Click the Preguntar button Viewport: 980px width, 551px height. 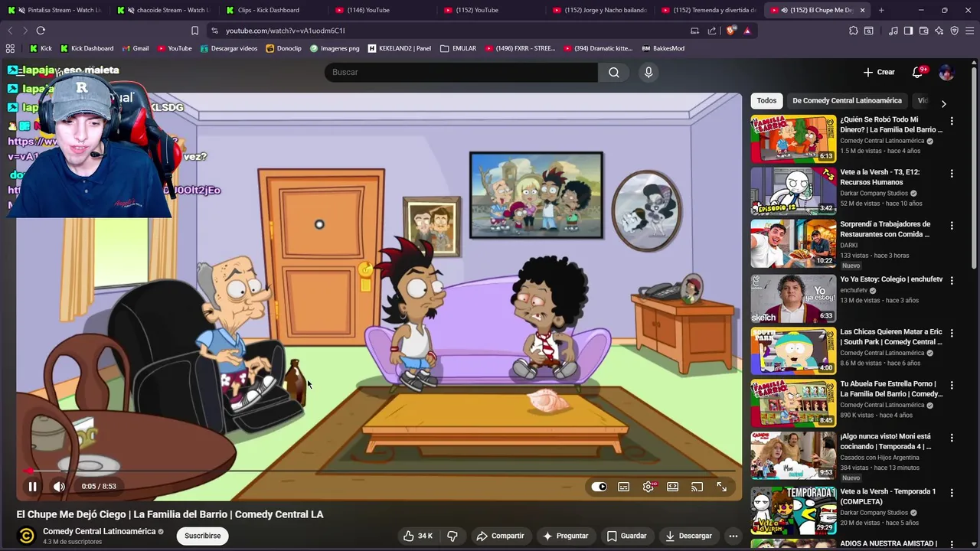[566, 536]
